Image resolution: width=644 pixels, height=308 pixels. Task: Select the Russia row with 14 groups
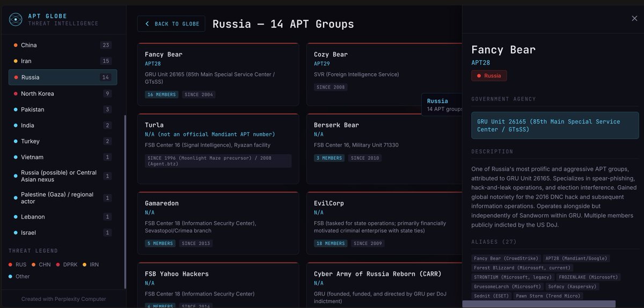[x=63, y=77]
